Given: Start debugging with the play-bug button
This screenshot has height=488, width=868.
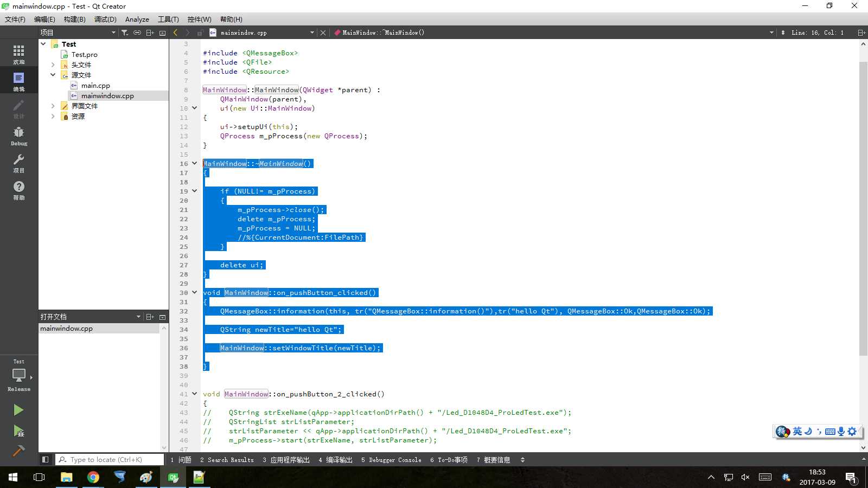Looking at the screenshot, I should [x=18, y=431].
